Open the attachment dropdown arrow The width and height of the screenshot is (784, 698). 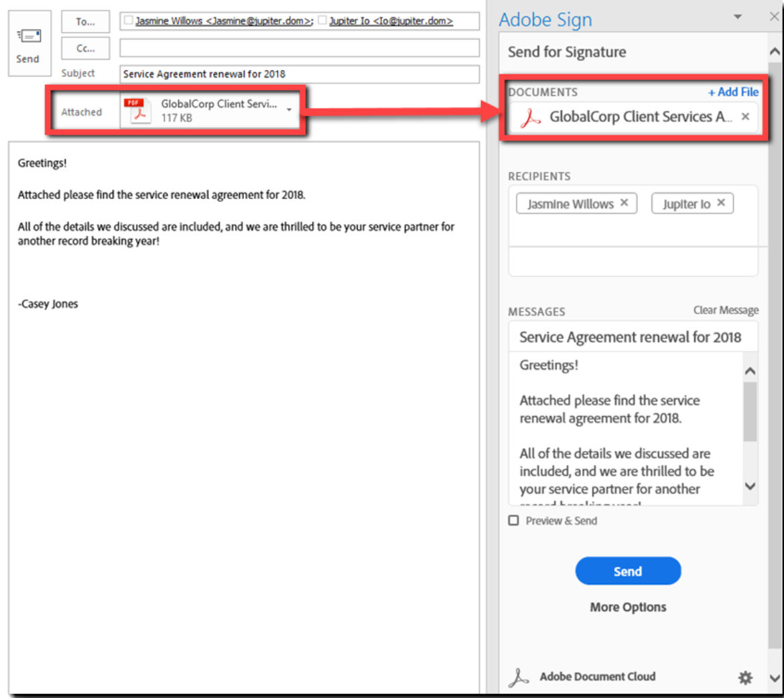point(289,109)
